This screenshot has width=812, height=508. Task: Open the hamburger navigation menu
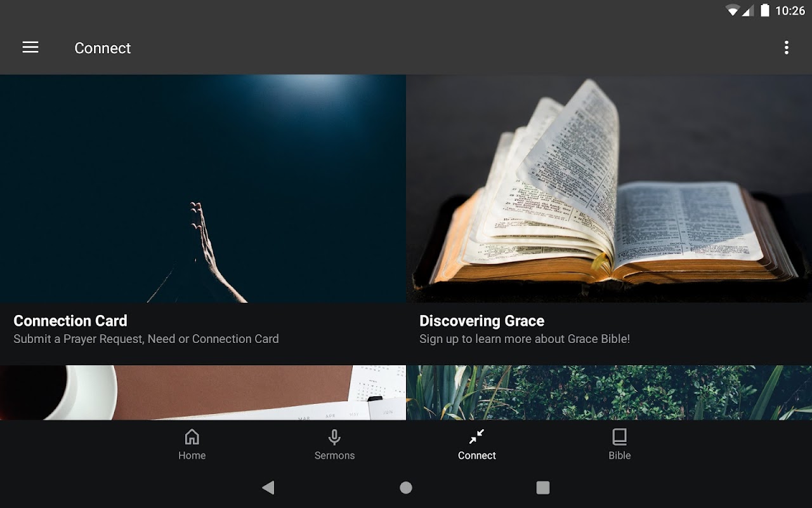(30, 48)
